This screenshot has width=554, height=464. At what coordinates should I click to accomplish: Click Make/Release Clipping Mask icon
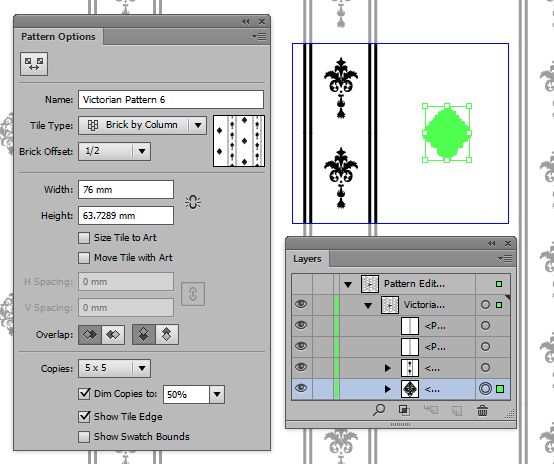click(404, 410)
